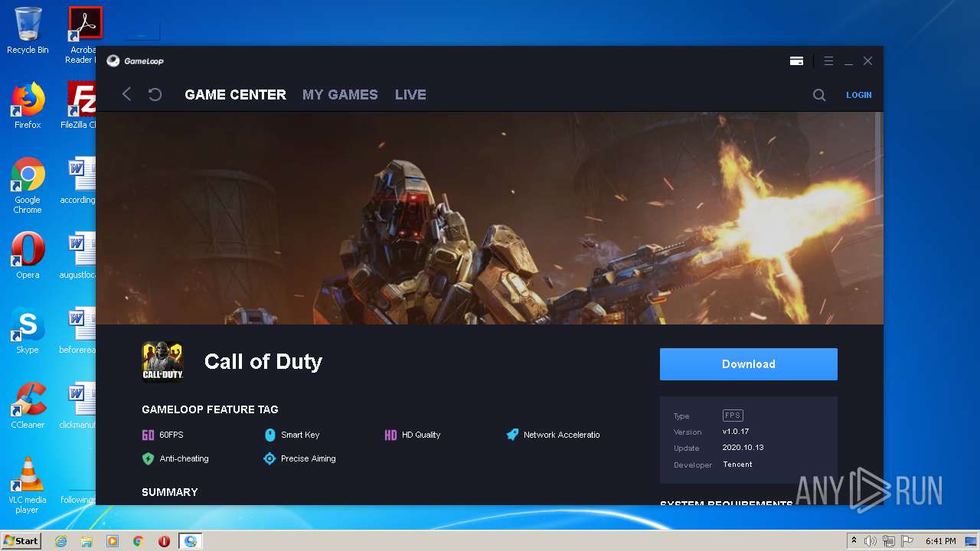Open Chrome from taskbar

pos(139,541)
